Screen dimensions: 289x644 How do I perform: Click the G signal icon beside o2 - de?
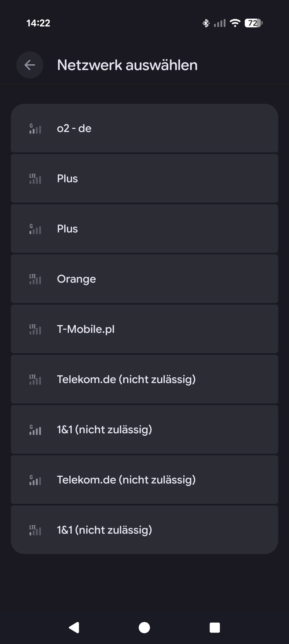tap(35, 129)
